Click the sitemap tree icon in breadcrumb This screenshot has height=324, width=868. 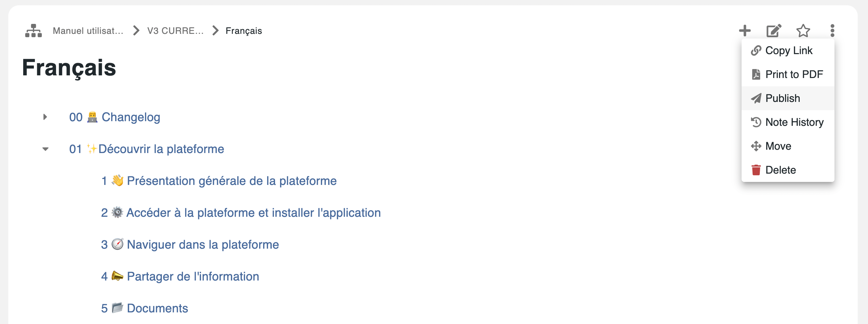point(34,31)
